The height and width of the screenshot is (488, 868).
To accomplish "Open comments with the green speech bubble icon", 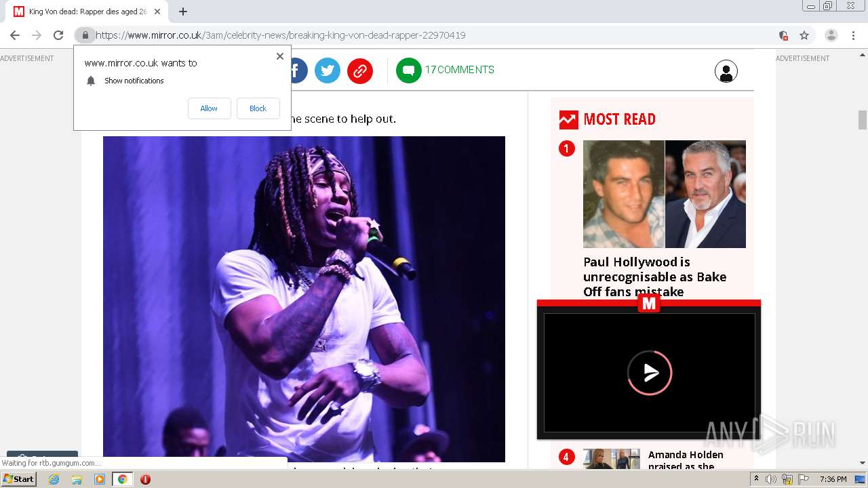I will click(409, 70).
